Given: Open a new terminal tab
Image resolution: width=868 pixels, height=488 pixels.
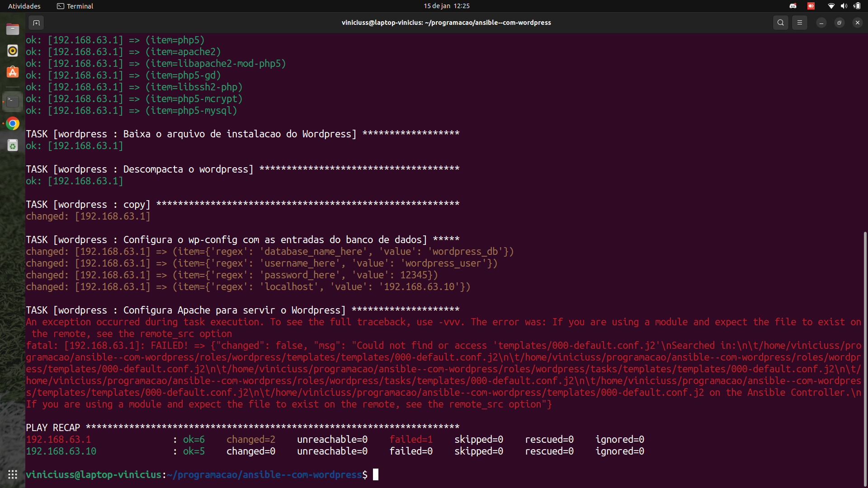Looking at the screenshot, I should [36, 23].
